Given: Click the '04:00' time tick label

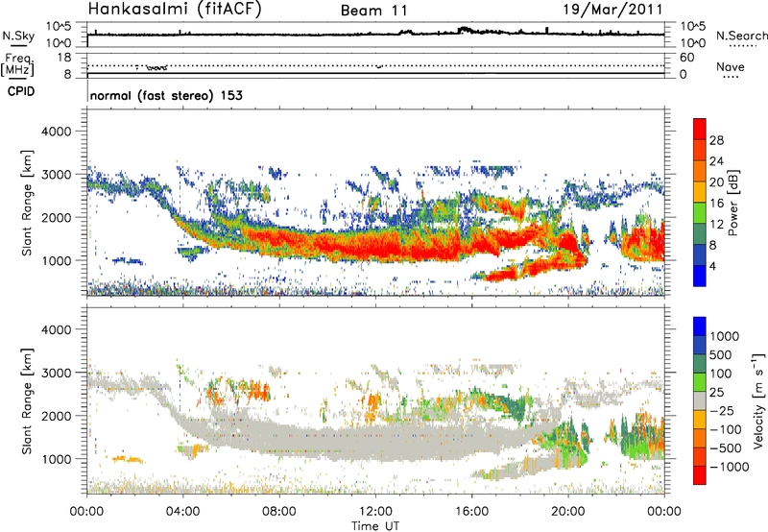Looking at the screenshot, I should coord(183,512).
